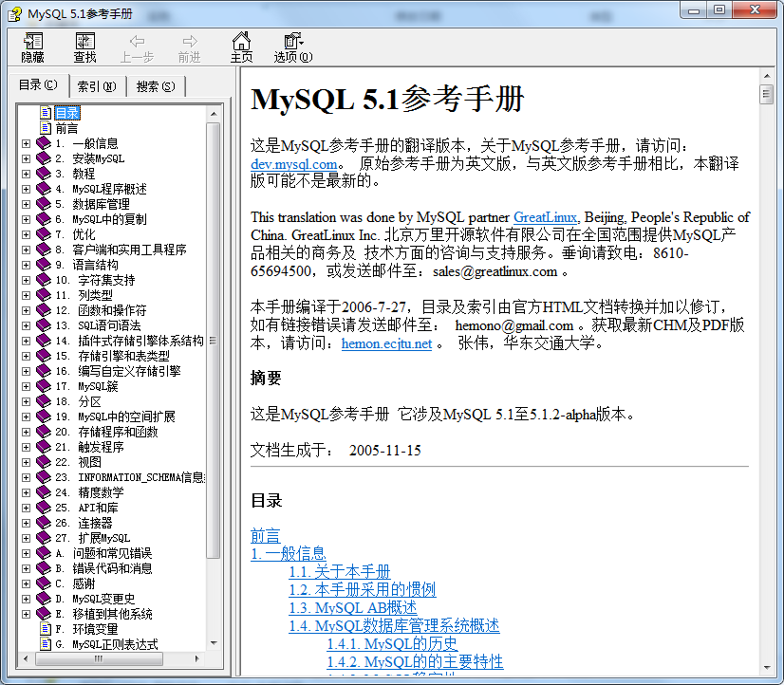Click the content pane scrollbar down arrow
Image resolution: width=784 pixels, height=685 pixels.
pyautogui.click(x=766, y=669)
